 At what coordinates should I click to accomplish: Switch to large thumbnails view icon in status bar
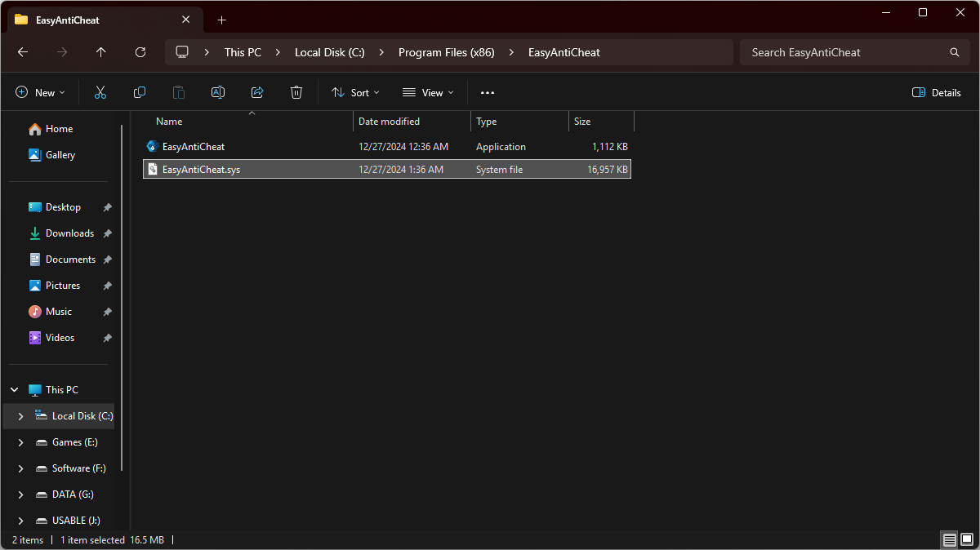967,540
